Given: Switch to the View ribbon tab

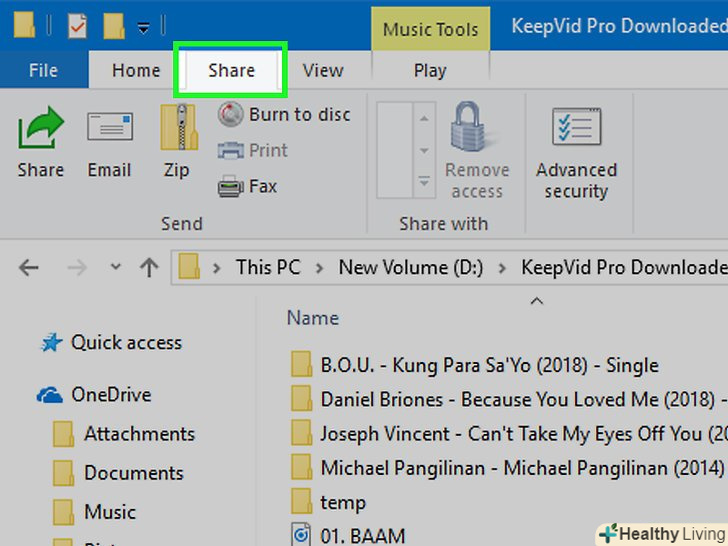Looking at the screenshot, I should [323, 70].
